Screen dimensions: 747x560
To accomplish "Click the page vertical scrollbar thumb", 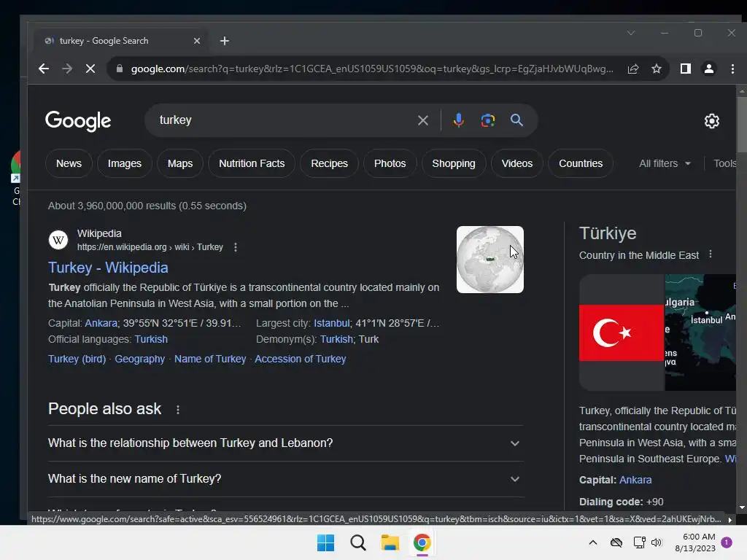I will click(x=741, y=125).
